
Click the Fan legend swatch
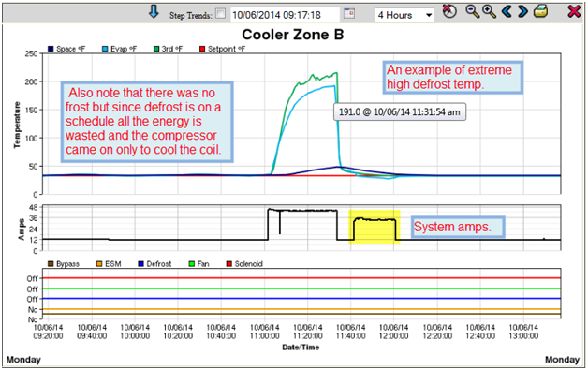192,264
